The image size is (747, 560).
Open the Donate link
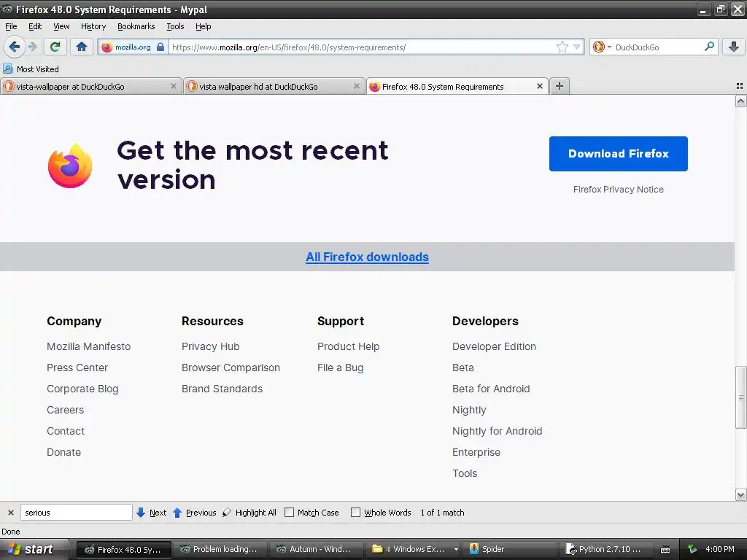point(64,452)
